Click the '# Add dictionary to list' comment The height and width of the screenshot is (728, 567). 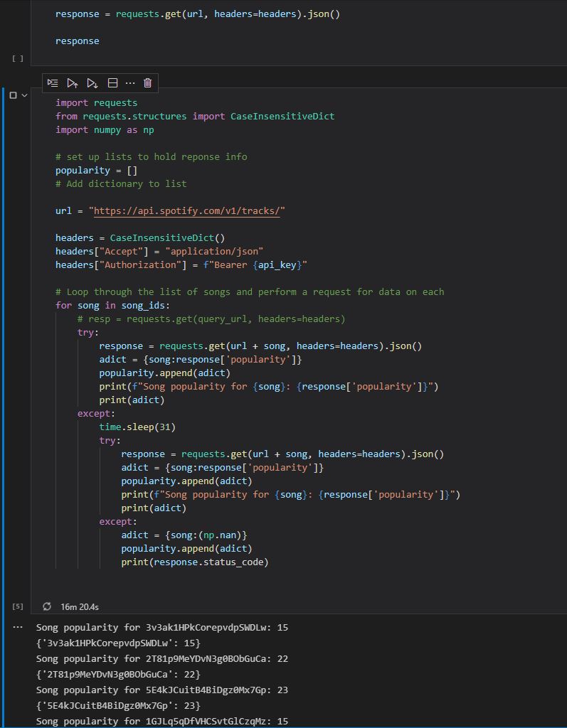click(121, 184)
